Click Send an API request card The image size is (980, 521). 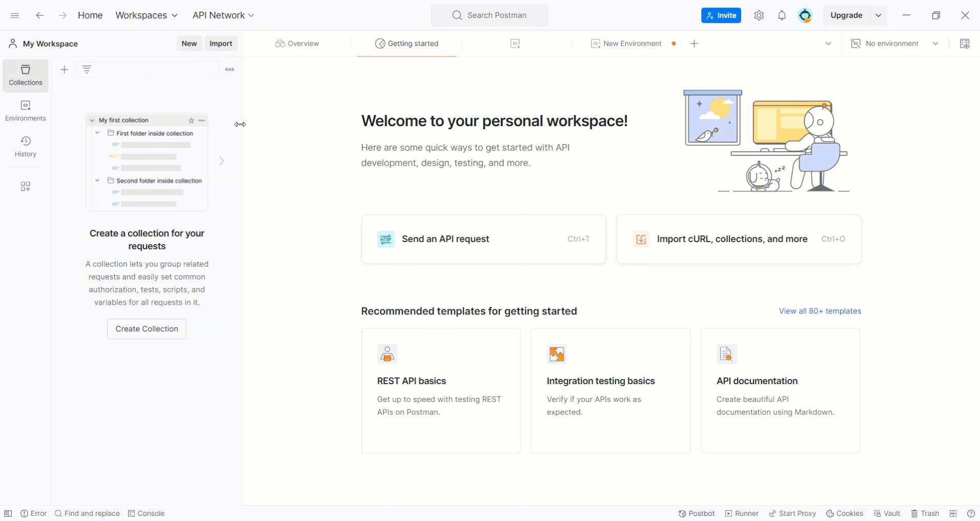click(x=484, y=239)
